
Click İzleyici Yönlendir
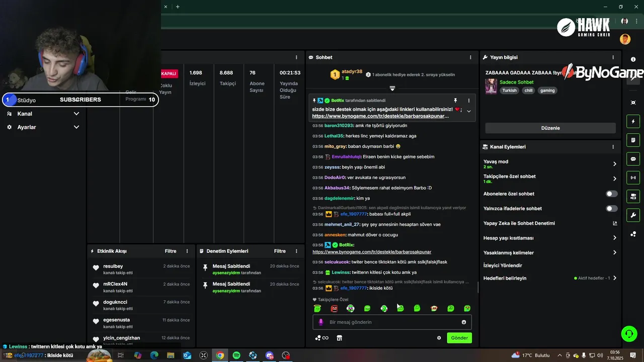coord(503,265)
